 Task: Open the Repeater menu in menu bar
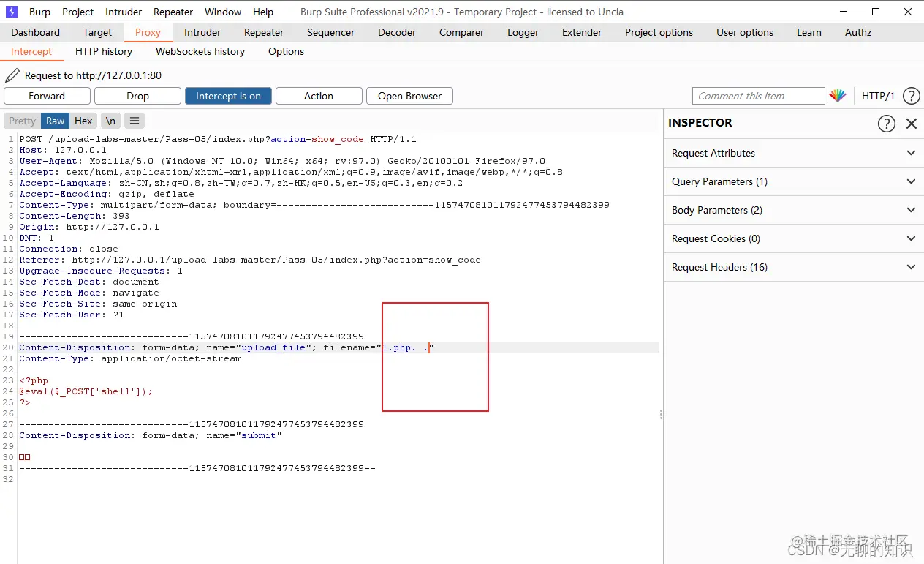[173, 12]
